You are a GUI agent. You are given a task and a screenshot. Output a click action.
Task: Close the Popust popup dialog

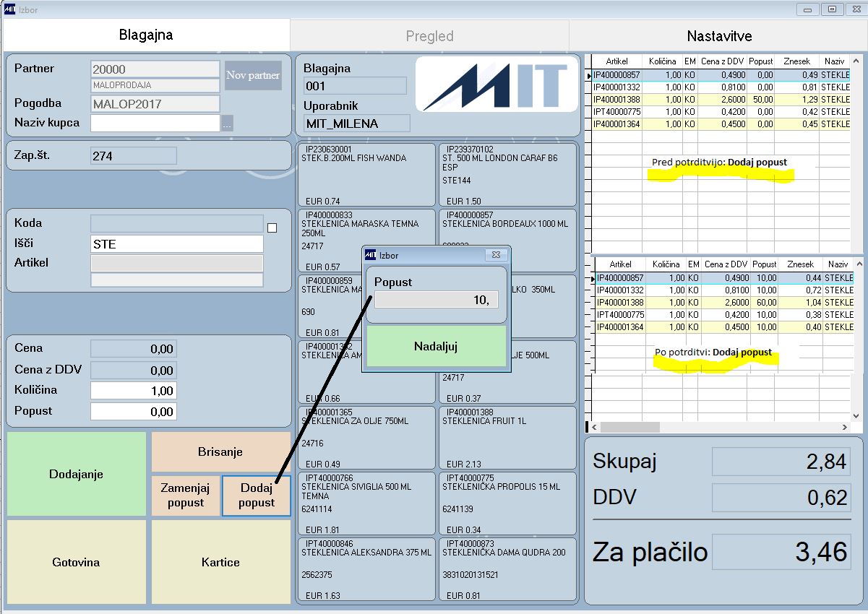tap(496, 255)
